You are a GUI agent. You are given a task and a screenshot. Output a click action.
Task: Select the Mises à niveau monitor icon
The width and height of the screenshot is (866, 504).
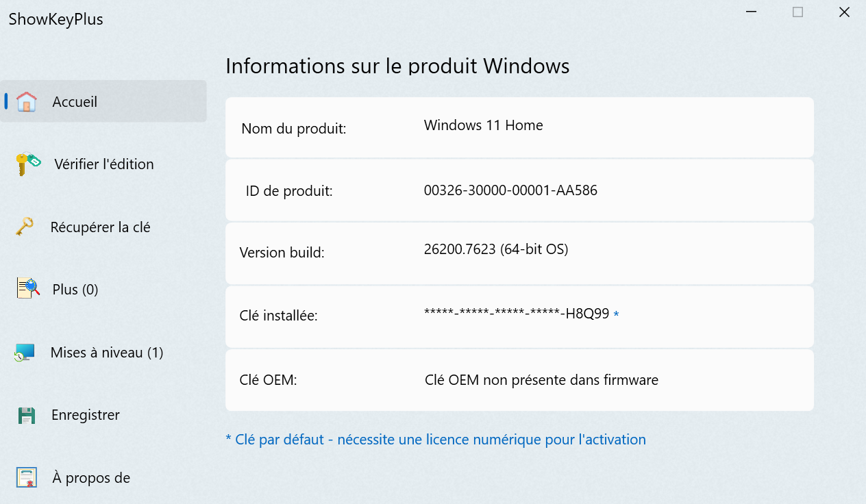27,352
